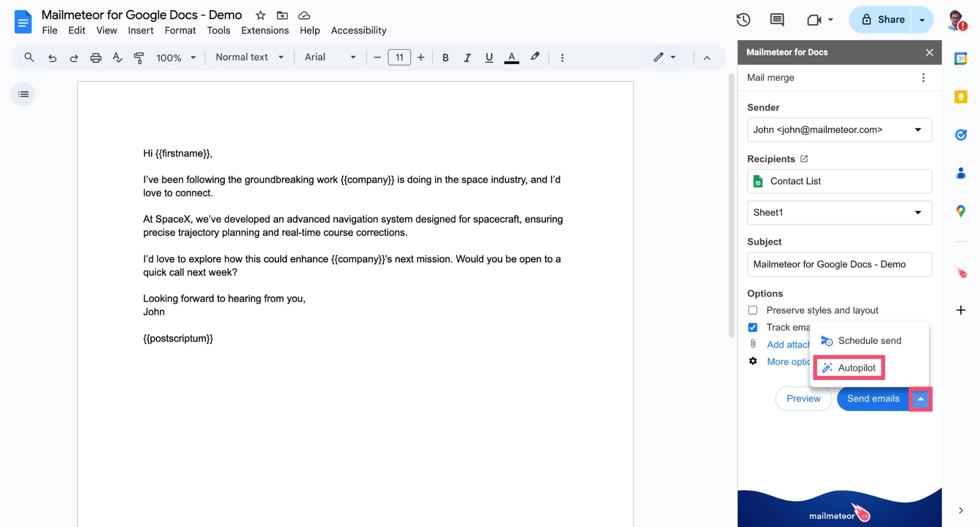Open the Help menu
980x527 pixels.
(310, 30)
